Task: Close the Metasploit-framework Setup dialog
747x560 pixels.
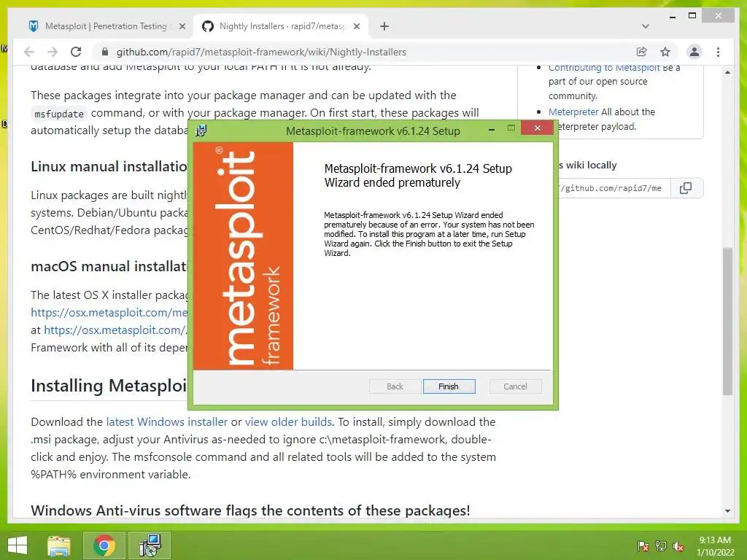Action: click(538, 128)
